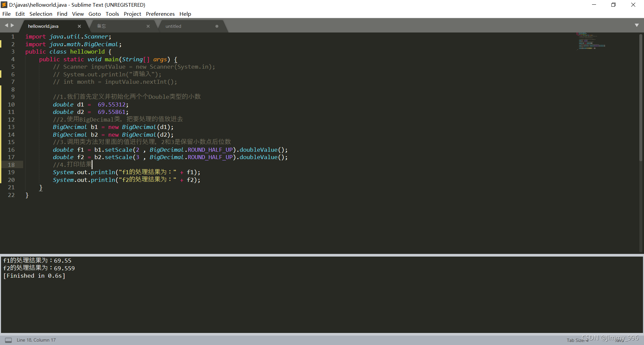The image size is (644, 345).
Task: Open the File menu
Action: click(6, 14)
